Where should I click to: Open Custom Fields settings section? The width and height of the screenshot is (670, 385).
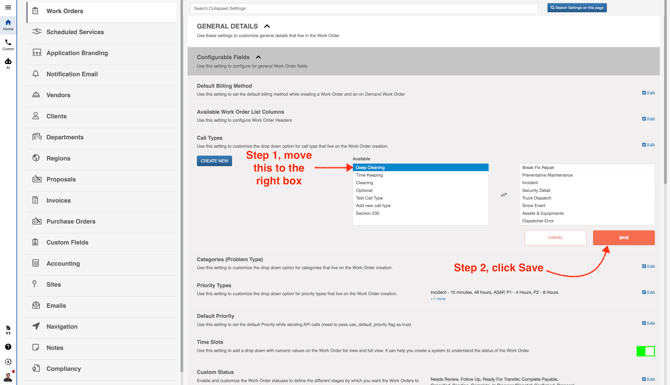(101, 242)
